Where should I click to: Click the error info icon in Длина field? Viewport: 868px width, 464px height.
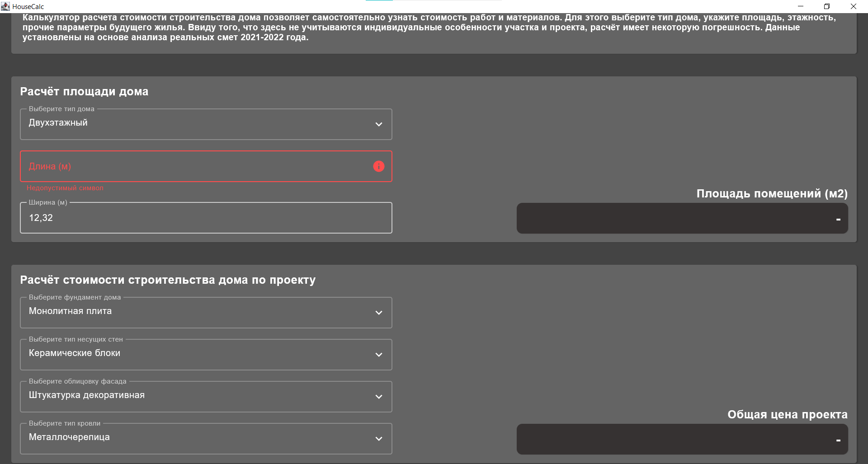(x=379, y=166)
